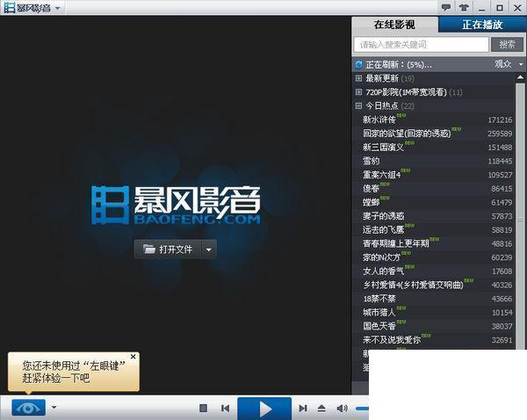The image size is (527, 420).
Task: Click the 打开文件 button
Action: 168,250
